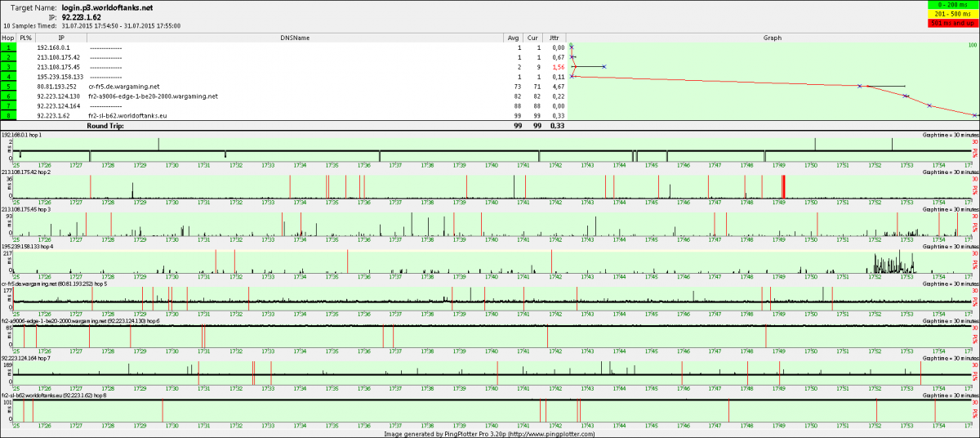Select the green hop 3 number box
Screen dimensions: 980x438
coord(7,67)
